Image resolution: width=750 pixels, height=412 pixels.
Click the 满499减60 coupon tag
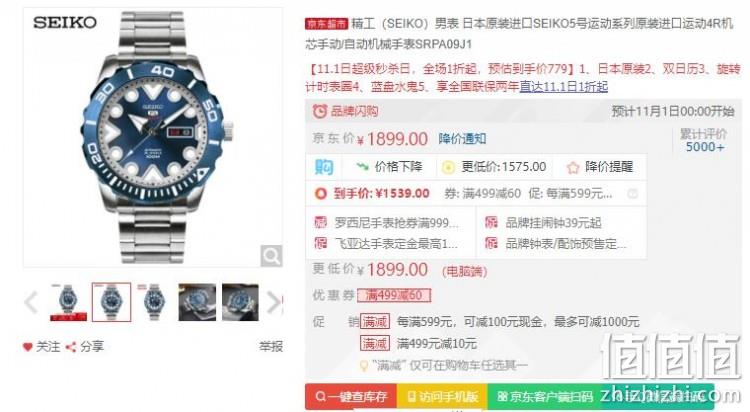pyautogui.click(x=394, y=295)
